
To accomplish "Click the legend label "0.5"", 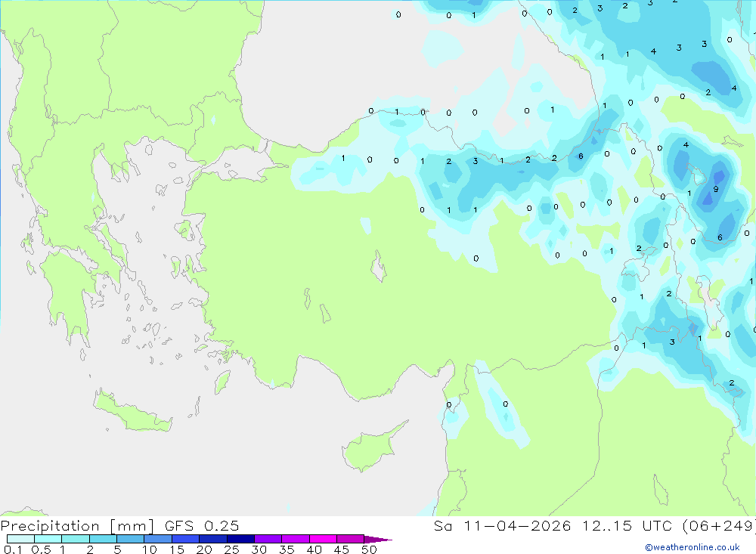I will [41, 549].
